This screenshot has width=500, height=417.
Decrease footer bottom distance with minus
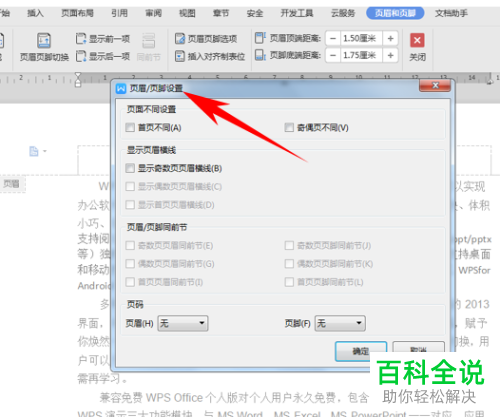point(333,55)
